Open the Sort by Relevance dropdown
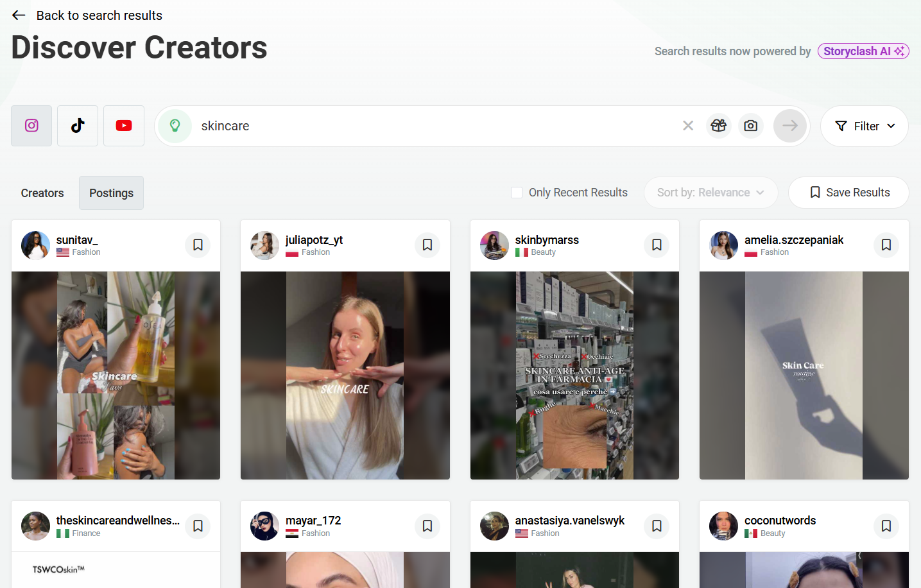This screenshot has height=588, width=921. (710, 192)
